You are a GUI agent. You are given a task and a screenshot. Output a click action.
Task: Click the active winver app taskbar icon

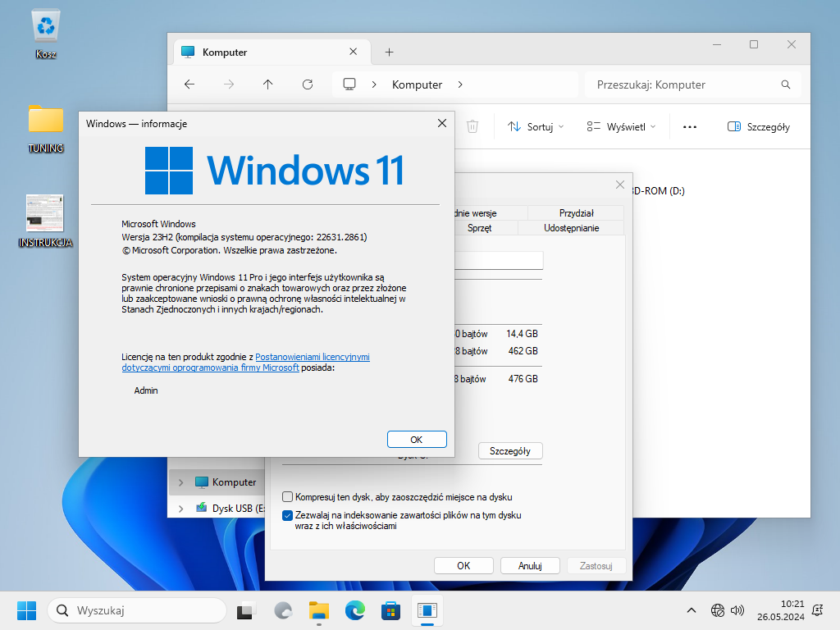tap(427, 610)
